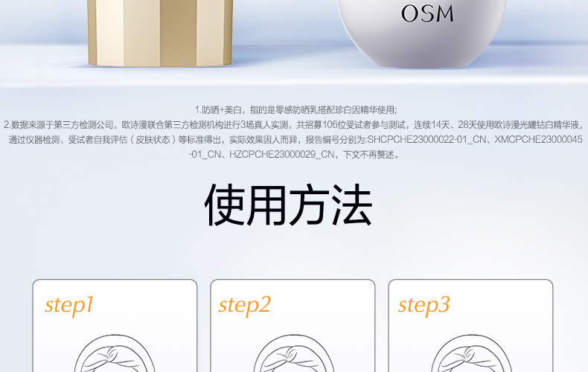The height and width of the screenshot is (372, 588).
Task: Click the text 共招募106位受试者参与测试
Action: click(351, 125)
